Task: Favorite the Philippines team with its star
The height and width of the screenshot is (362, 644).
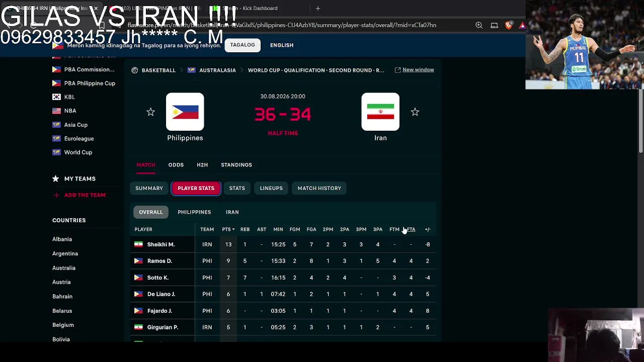Action: tap(150, 112)
